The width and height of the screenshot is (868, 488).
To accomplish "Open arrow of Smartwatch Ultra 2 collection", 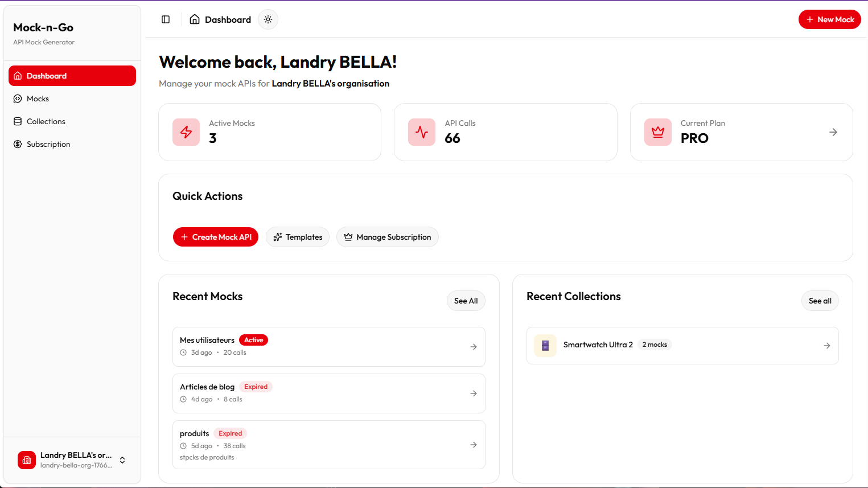I will (x=827, y=346).
